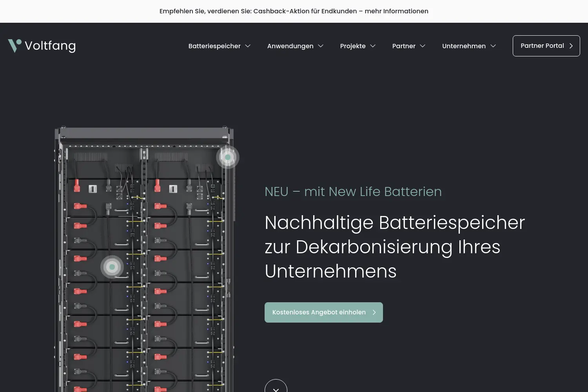Viewport: 588px width, 392px height.
Task: Expand the chevron beside Partner menu item
Action: pos(423,46)
